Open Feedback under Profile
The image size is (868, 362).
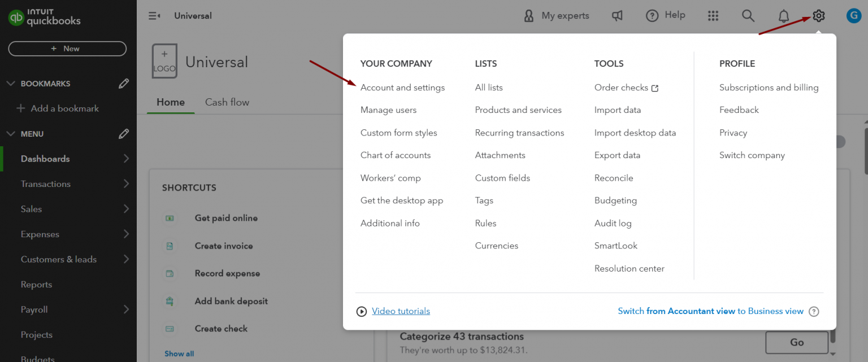coord(739,110)
